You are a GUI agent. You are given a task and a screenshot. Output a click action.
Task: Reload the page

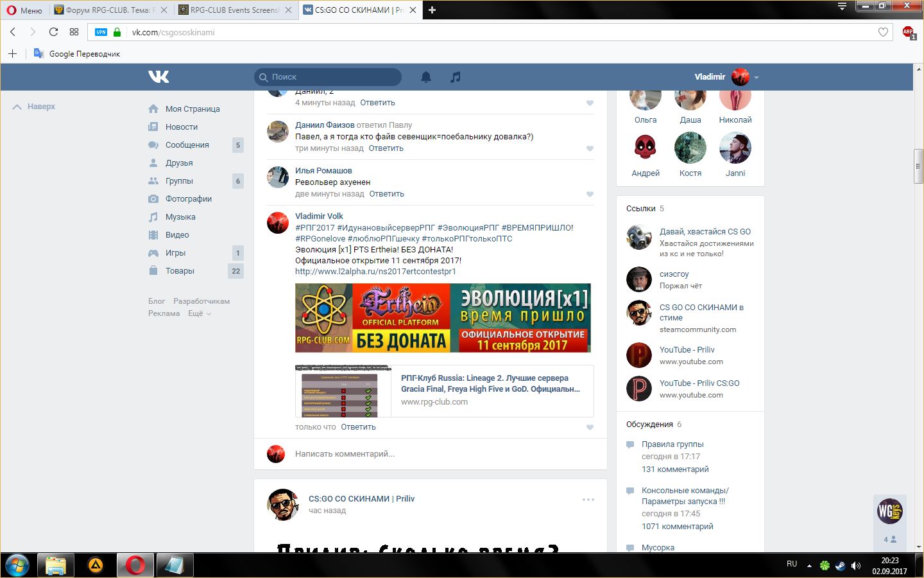tap(53, 32)
